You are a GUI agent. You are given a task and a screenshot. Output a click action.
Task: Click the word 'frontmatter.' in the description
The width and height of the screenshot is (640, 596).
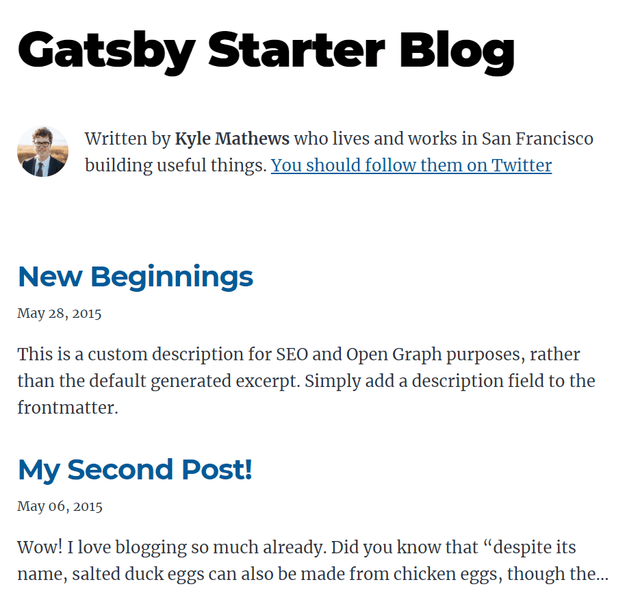coord(67,408)
